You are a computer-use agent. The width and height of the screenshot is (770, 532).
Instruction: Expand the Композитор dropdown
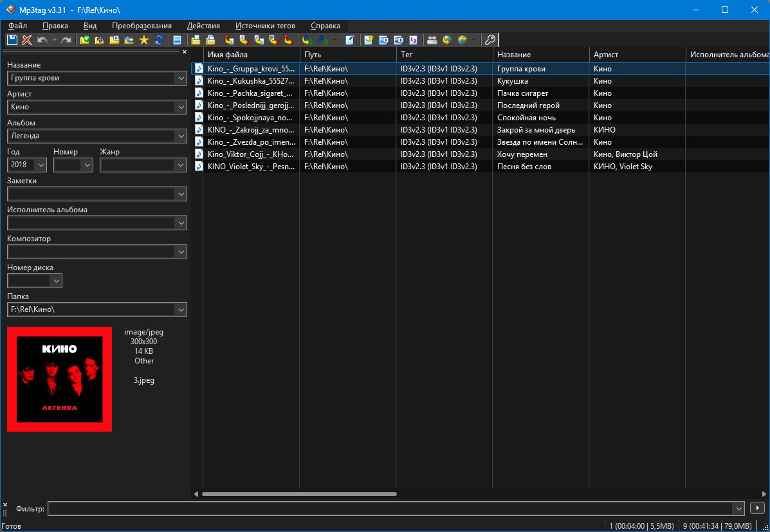click(181, 252)
